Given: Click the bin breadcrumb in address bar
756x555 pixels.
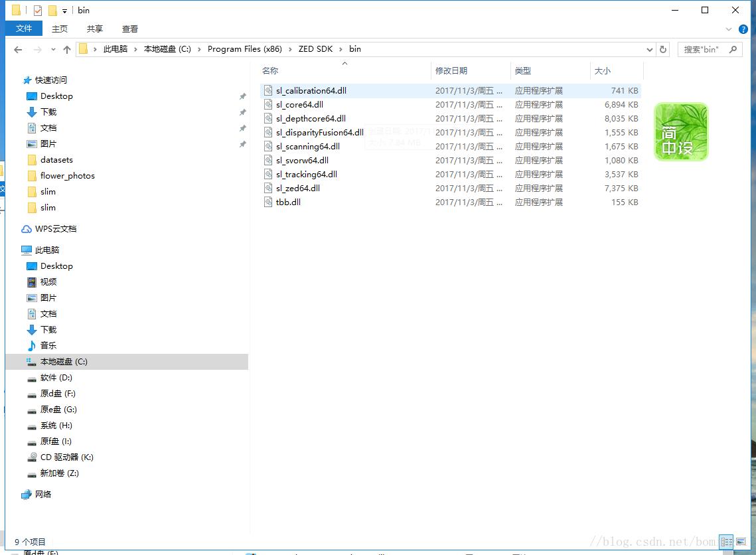Looking at the screenshot, I should point(355,49).
